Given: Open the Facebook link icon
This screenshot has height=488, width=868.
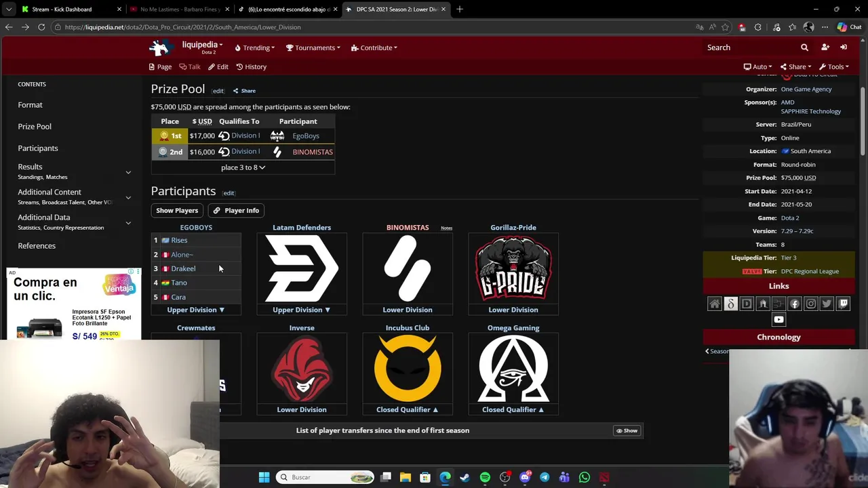Looking at the screenshot, I should pyautogui.click(x=795, y=304).
